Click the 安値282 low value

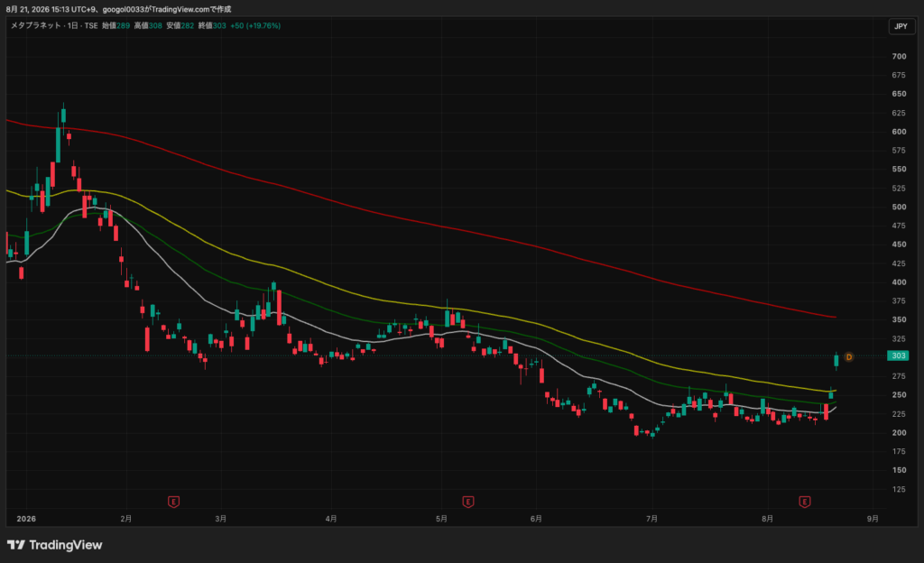click(x=180, y=26)
